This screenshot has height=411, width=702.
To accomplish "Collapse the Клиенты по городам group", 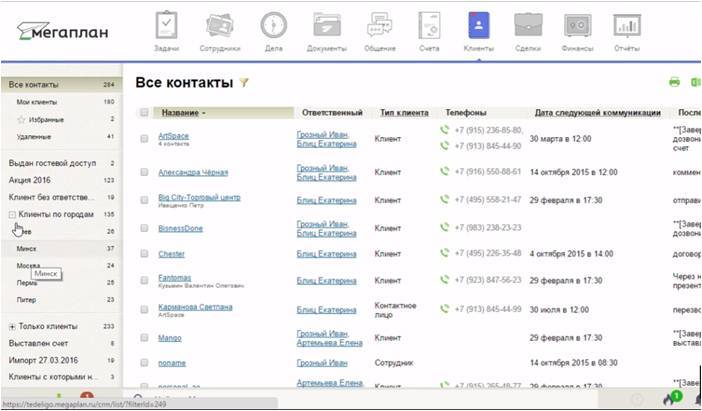I will click(12, 214).
